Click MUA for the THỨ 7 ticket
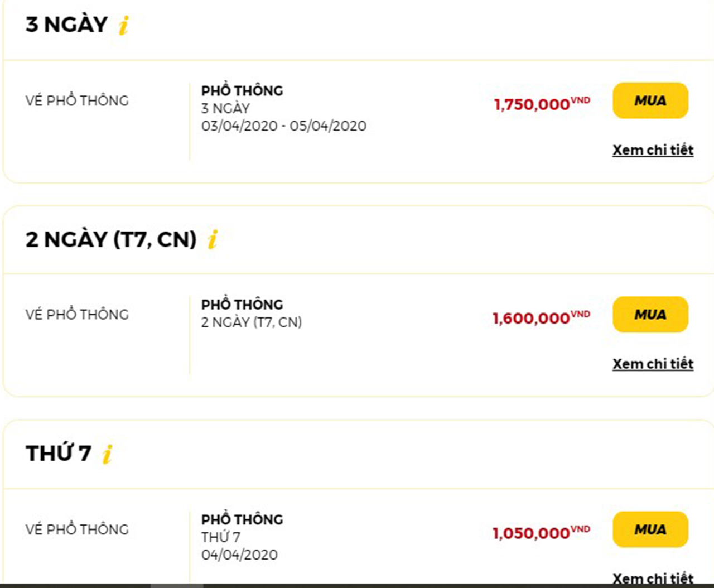The width and height of the screenshot is (714, 588). coord(650,529)
